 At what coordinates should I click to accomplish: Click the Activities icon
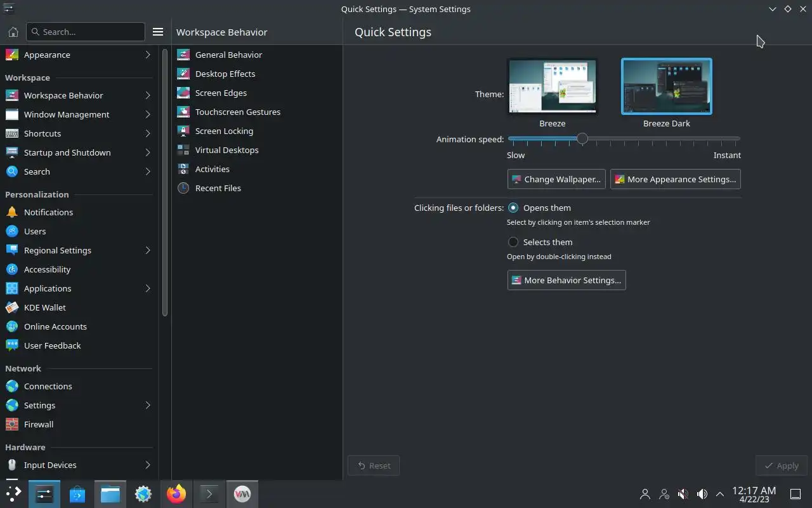183,169
